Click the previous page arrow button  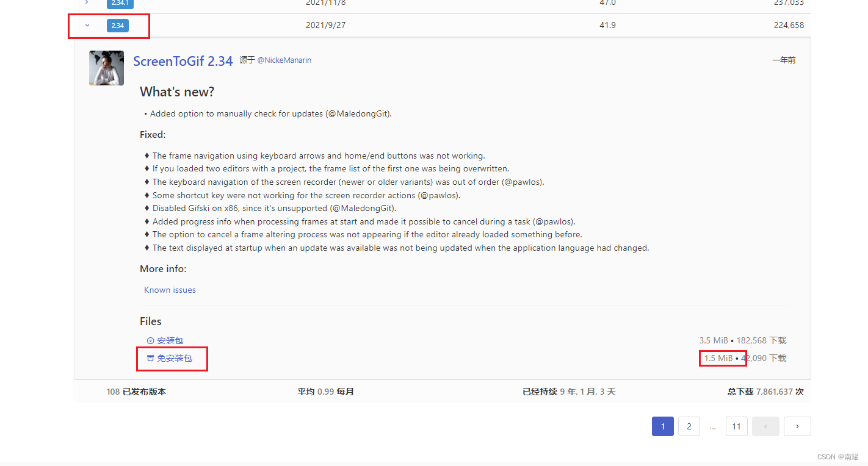tap(765, 426)
